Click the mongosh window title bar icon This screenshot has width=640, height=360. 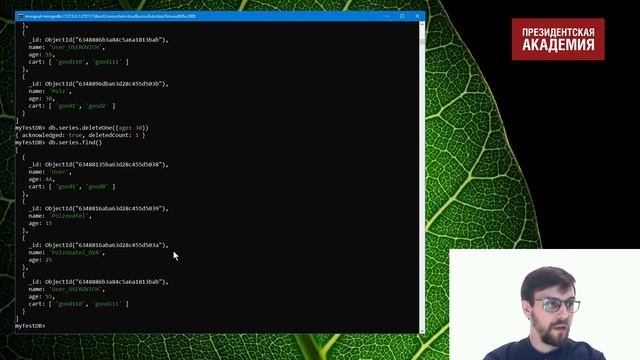pyautogui.click(x=20, y=16)
